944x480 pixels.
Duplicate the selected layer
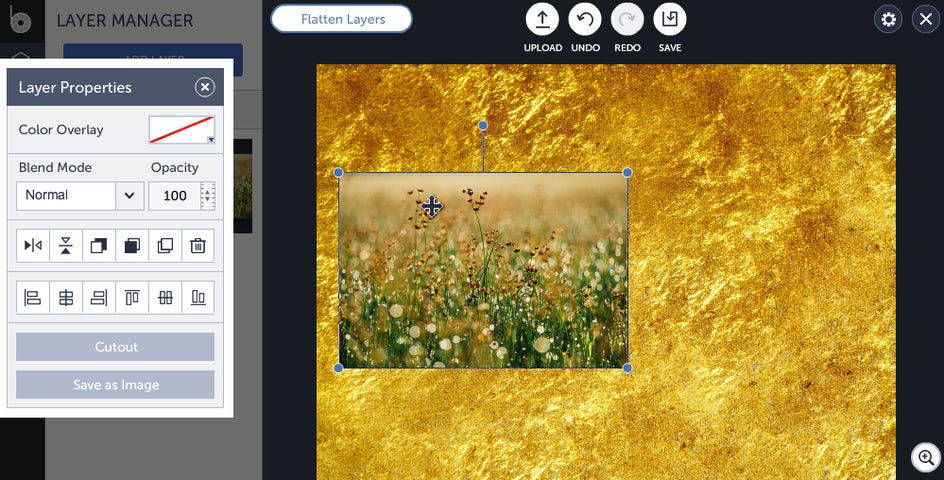[165, 245]
